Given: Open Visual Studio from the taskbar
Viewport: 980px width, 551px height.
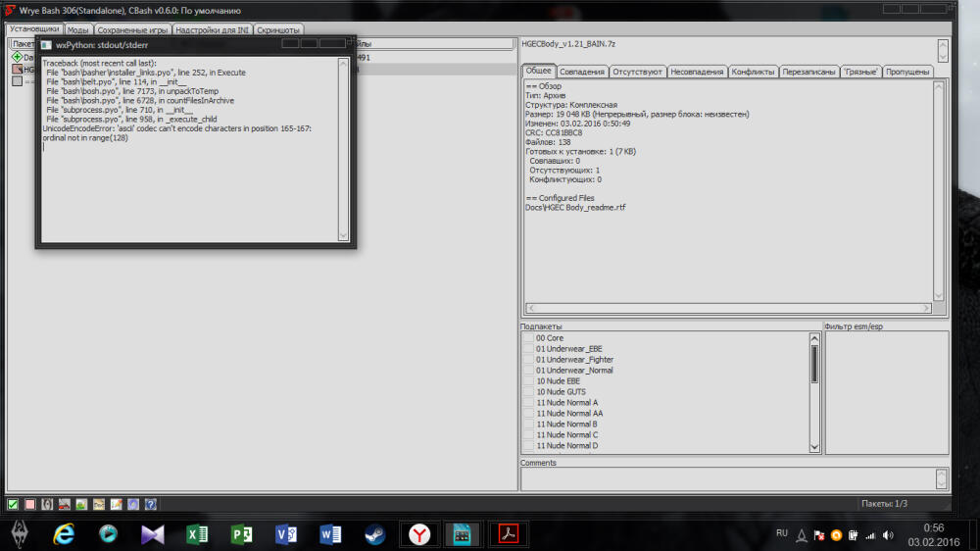Looking at the screenshot, I should (153, 534).
